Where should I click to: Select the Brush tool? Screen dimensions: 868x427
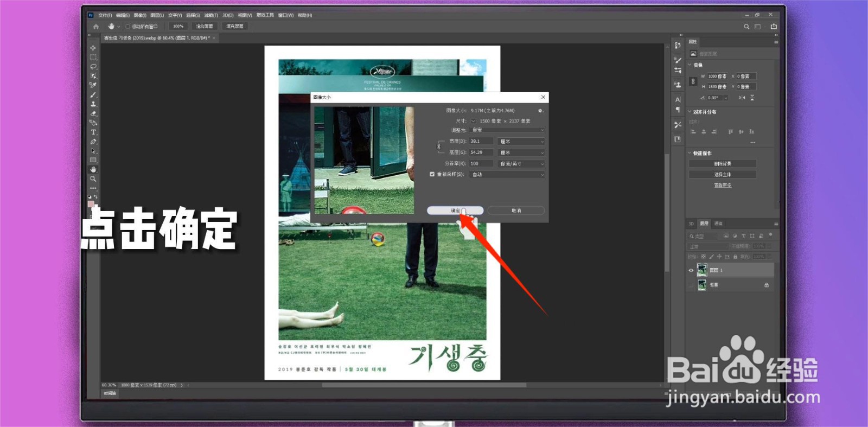pyautogui.click(x=93, y=94)
